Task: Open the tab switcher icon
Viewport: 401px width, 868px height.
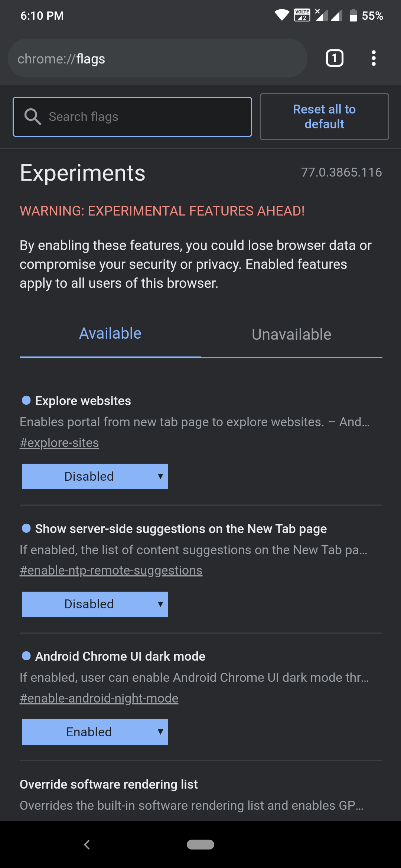Action: [335, 58]
